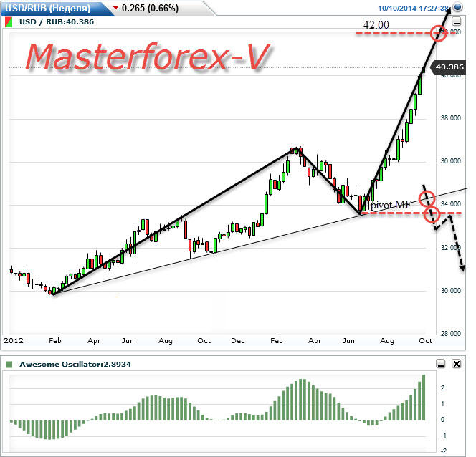Click the red circle at 42.00 target
This screenshot has width=476, height=457.
438,33
